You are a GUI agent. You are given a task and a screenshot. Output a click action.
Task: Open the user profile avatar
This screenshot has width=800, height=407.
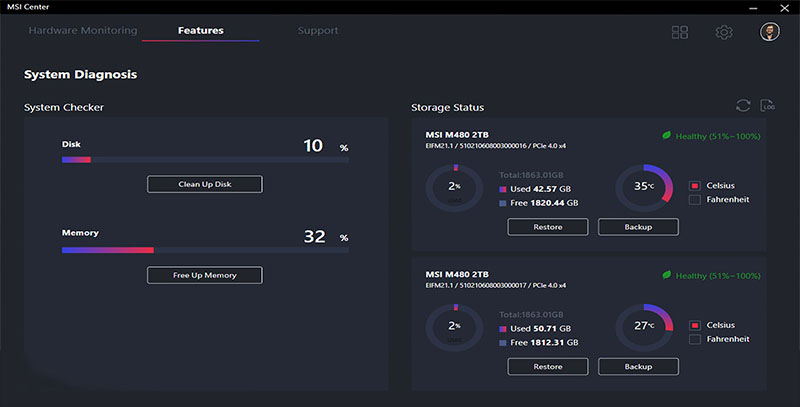click(769, 32)
